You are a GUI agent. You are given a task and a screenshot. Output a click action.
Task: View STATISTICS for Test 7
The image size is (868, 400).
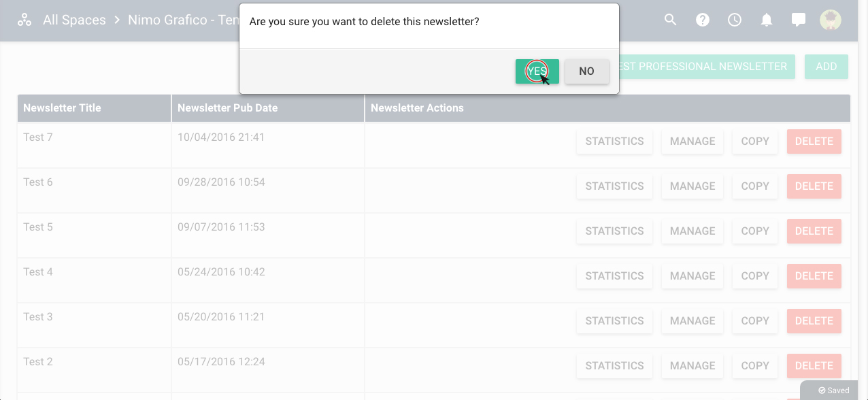coord(614,141)
